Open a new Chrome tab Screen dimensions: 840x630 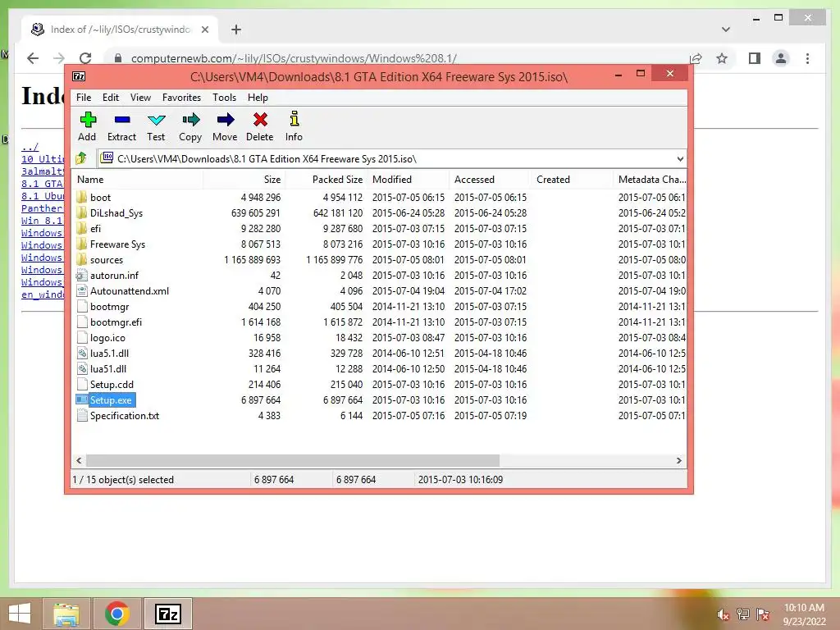(x=236, y=30)
